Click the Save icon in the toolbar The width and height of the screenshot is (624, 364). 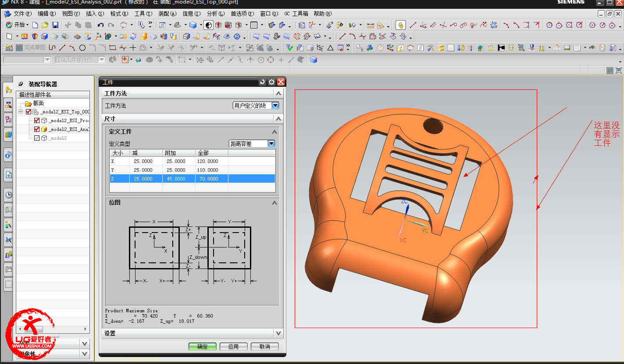click(x=55, y=25)
